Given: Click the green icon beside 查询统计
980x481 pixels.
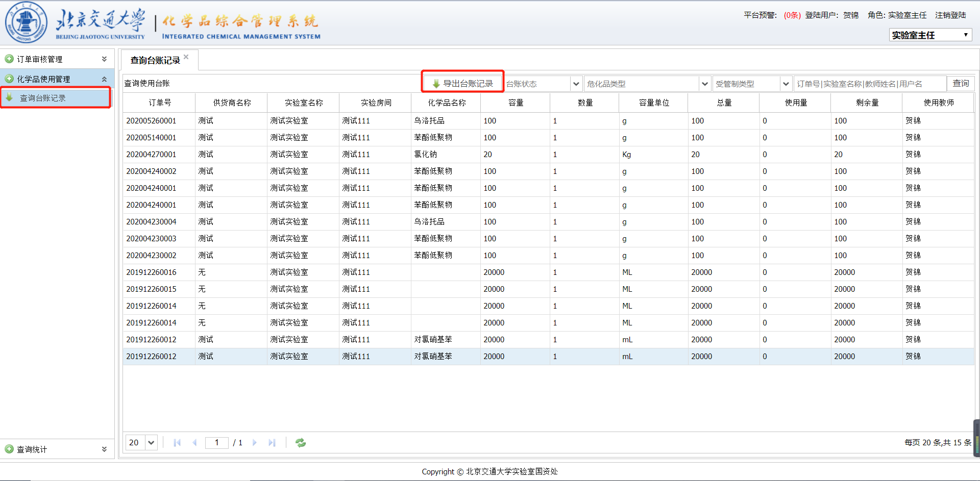Looking at the screenshot, I should [x=9, y=449].
